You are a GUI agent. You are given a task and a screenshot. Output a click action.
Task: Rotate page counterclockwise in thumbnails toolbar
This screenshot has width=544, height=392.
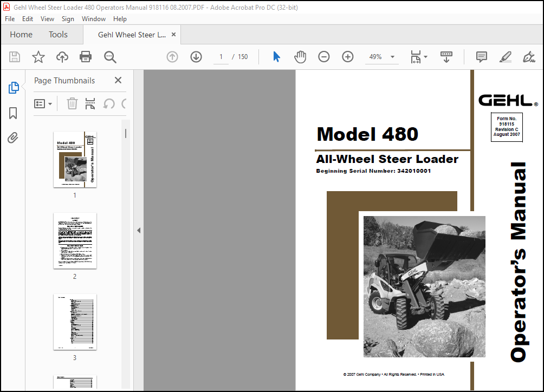tap(109, 103)
